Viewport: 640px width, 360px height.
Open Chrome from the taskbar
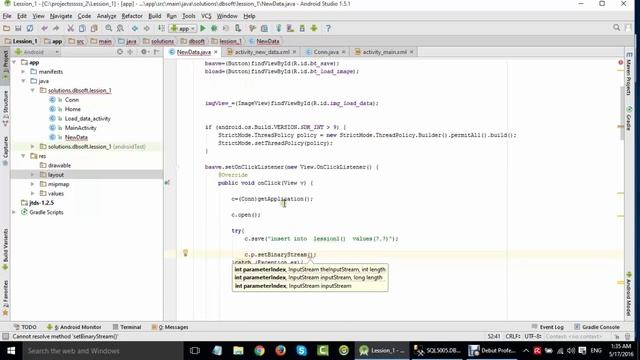(x=259, y=351)
